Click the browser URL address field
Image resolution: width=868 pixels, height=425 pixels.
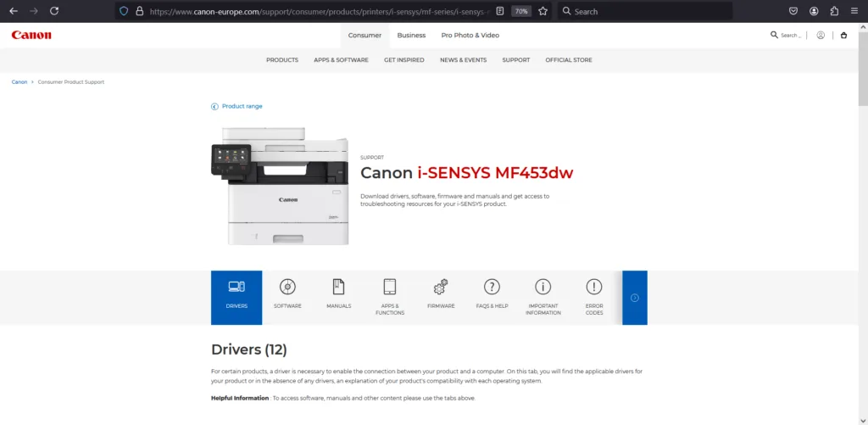320,11
